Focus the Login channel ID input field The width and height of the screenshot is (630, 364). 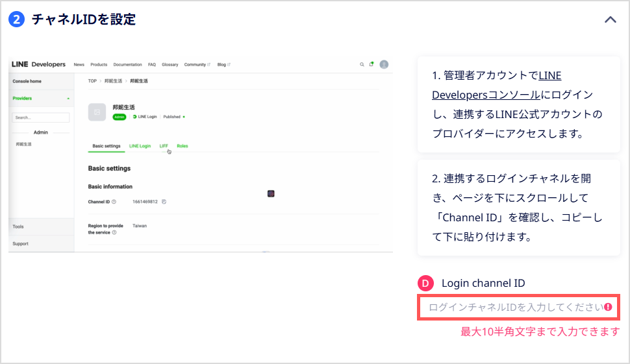[x=518, y=307]
